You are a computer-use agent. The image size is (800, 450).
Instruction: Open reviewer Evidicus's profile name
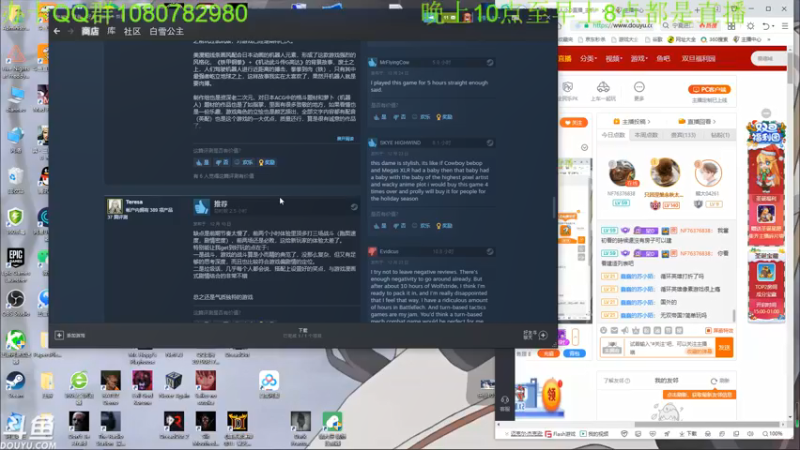389,252
